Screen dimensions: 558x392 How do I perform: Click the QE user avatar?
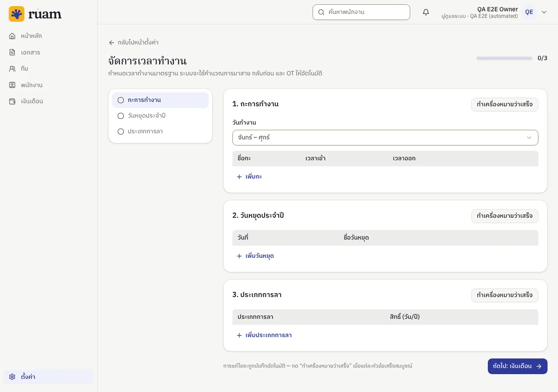[x=529, y=12]
